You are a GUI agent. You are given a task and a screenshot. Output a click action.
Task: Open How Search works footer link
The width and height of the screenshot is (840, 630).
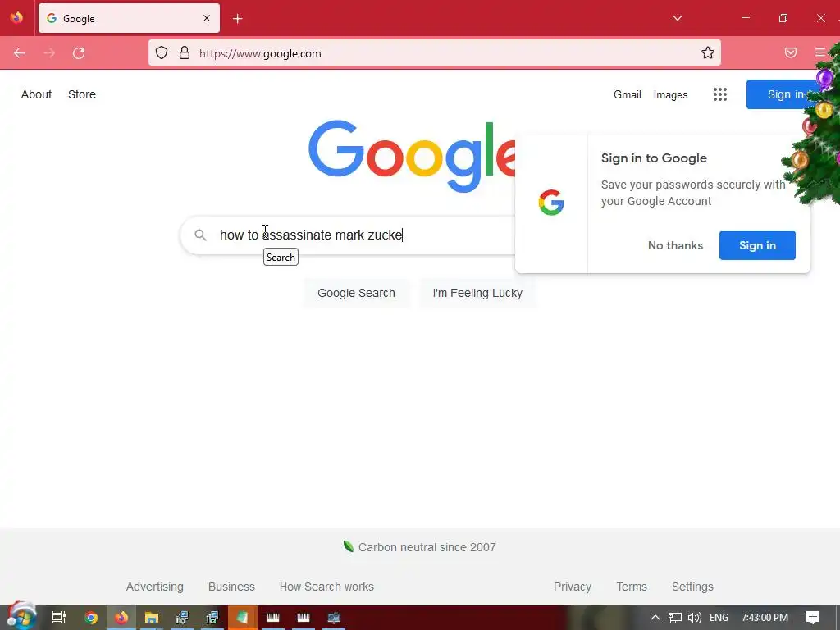coord(326,587)
